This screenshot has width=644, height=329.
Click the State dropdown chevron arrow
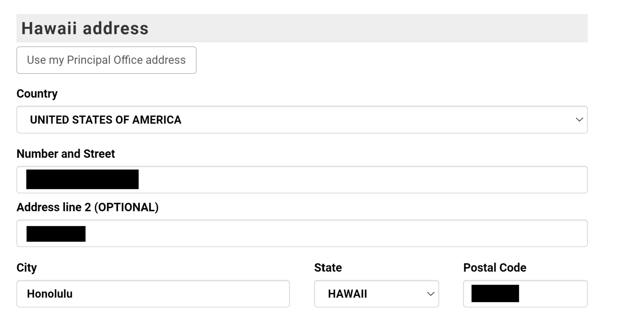[x=431, y=294]
